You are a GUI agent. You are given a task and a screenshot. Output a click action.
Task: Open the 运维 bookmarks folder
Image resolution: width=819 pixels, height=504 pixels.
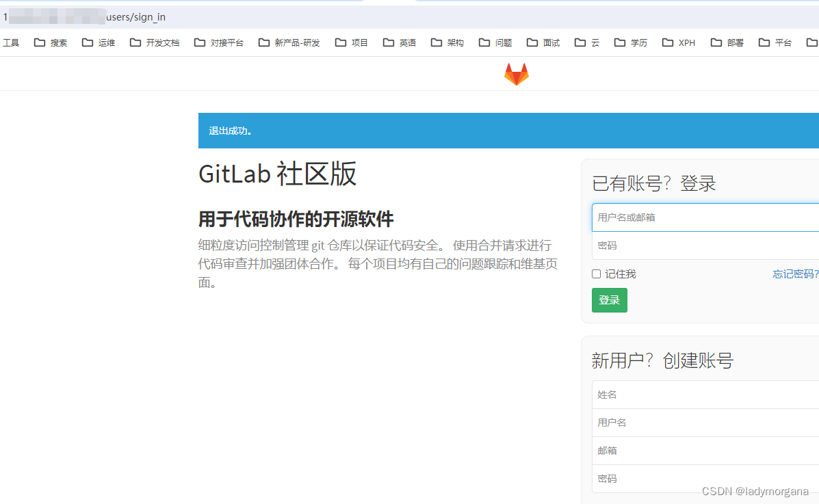point(99,42)
